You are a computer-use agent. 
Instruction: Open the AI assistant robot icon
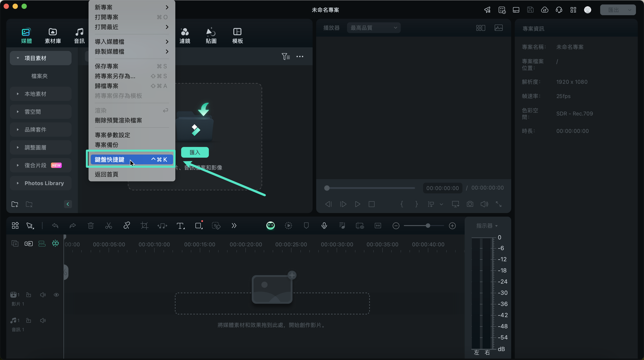pos(270,225)
